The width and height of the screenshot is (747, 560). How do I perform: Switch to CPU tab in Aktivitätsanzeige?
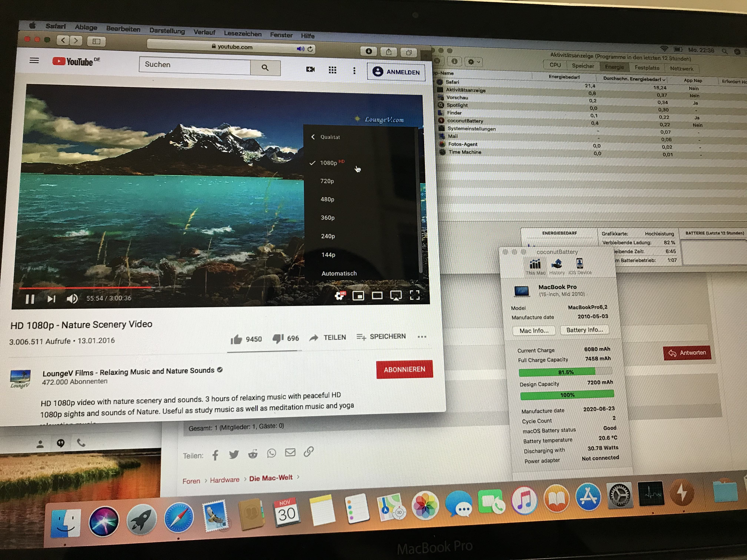click(555, 65)
